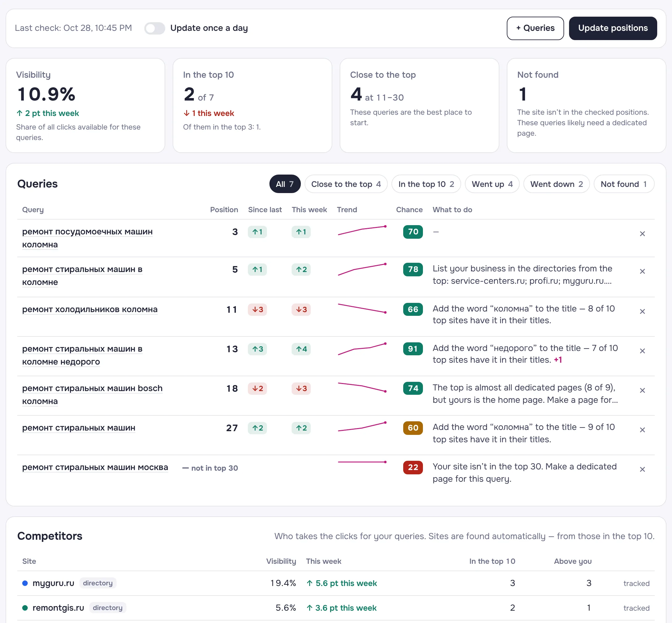
Task: Click the up 4 this-week badge
Action: coord(301,349)
